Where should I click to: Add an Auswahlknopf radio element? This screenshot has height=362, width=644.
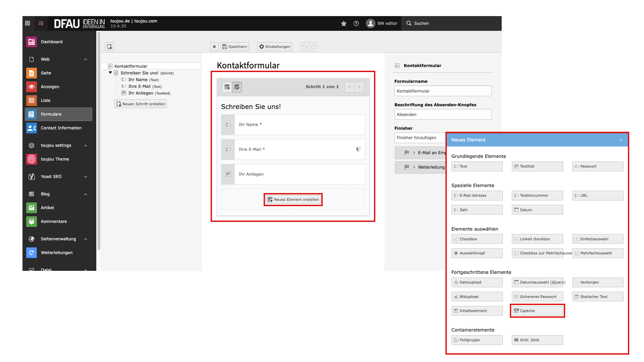[x=477, y=253]
